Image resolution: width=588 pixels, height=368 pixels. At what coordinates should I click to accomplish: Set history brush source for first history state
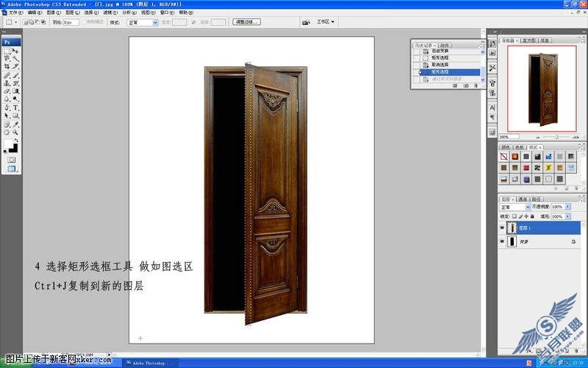[416, 51]
